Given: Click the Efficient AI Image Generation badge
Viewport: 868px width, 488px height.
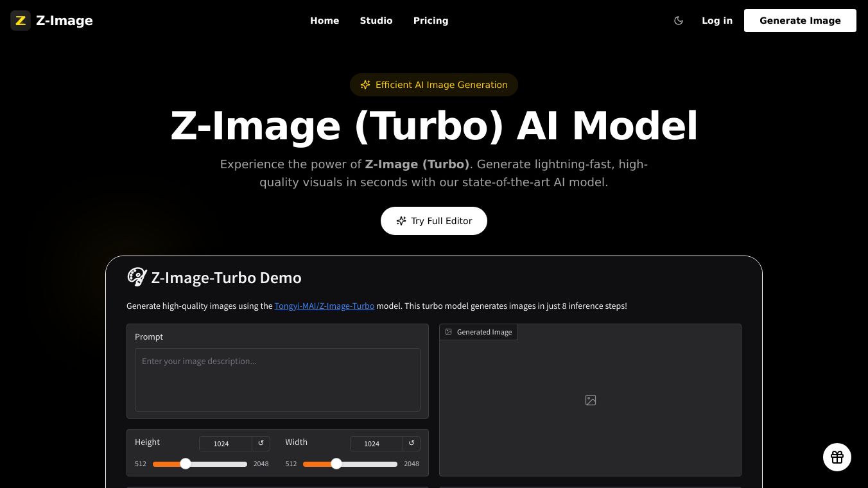Looking at the screenshot, I should (x=434, y=85).
